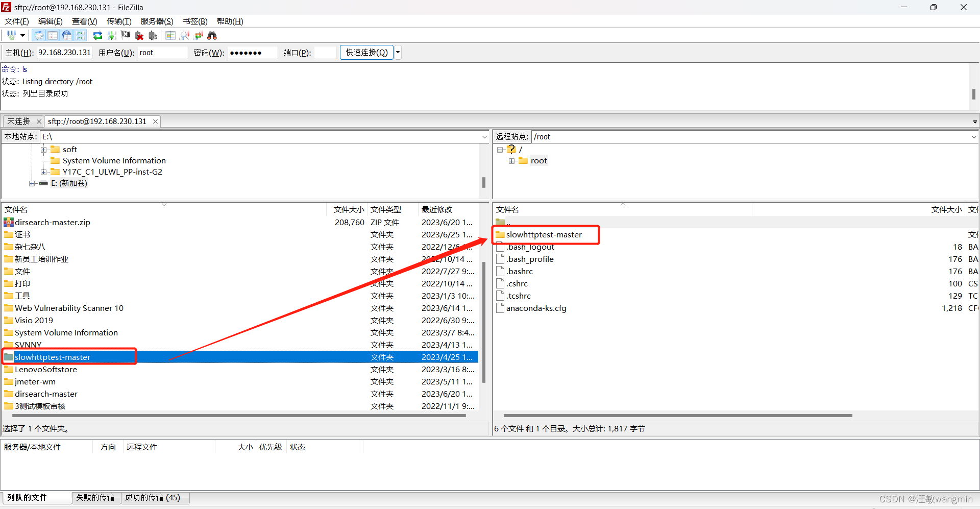Expand the remote root folder node
The height and width of the screenshot is (509, 980).
(x=511, y=161)
